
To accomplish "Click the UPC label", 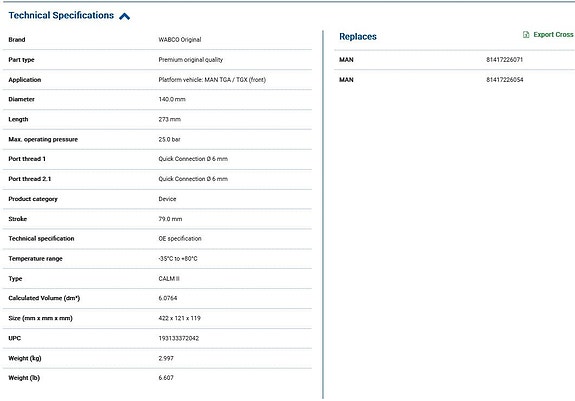I will pos(15,338).
